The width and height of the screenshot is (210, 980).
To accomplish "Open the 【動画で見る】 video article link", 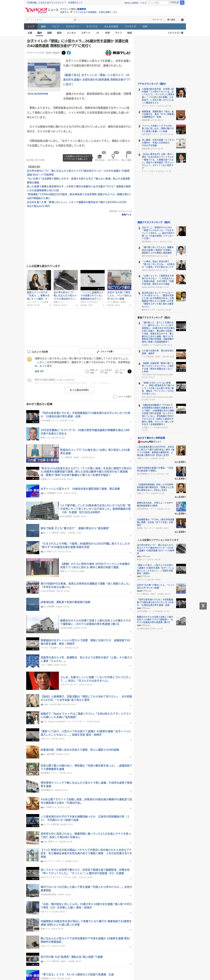I will [x=97, y=80].
